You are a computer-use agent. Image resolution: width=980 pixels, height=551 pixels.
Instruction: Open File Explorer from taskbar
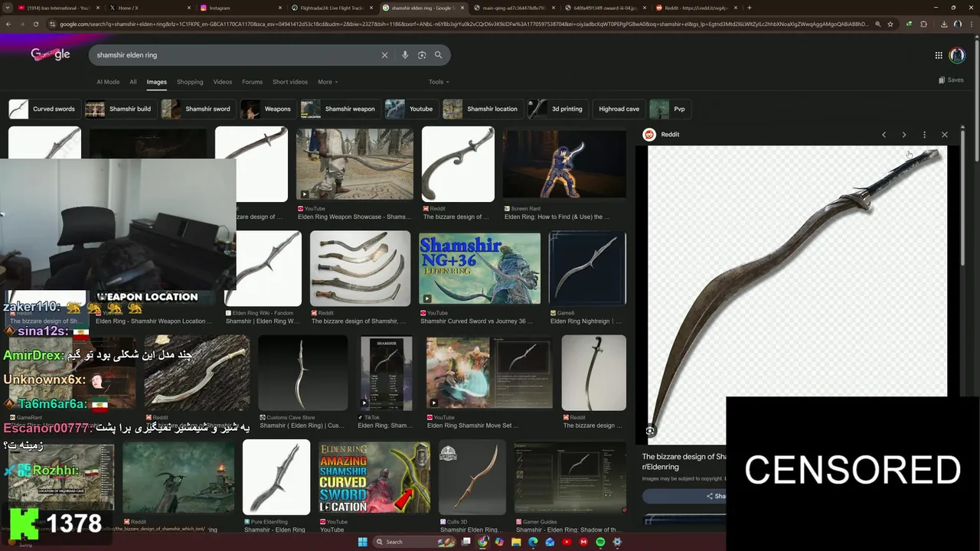pos(517,542)
